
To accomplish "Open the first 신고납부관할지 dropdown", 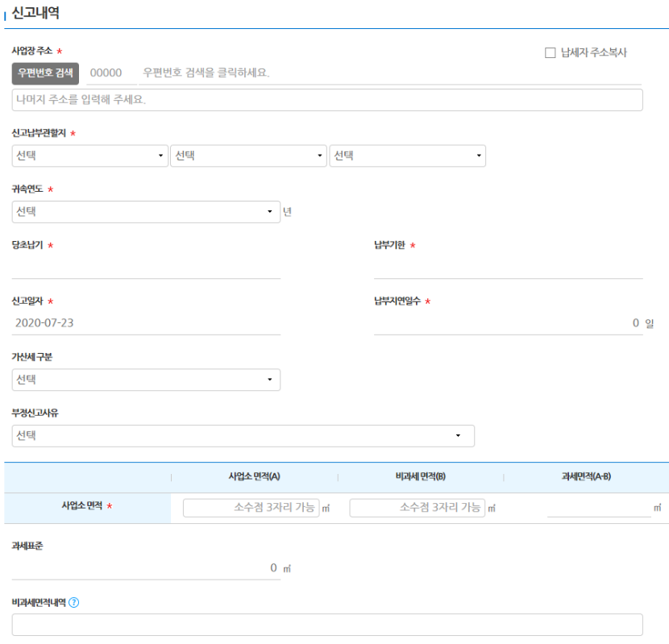I will pos(90,156).
